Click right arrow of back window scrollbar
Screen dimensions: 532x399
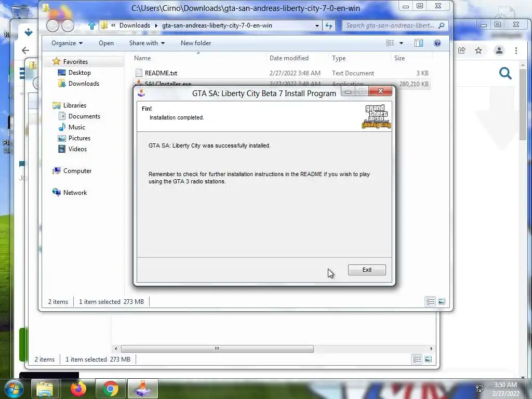pyautogui.click(x=431, y=349)
